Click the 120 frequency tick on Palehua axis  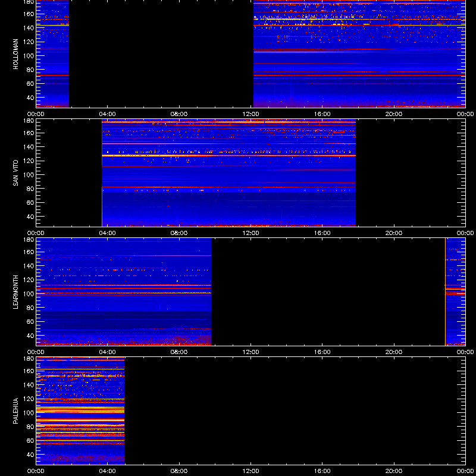point(30,399)
